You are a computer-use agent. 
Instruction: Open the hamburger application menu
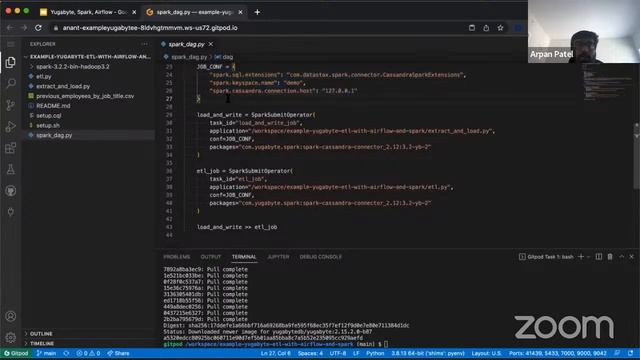11,44
